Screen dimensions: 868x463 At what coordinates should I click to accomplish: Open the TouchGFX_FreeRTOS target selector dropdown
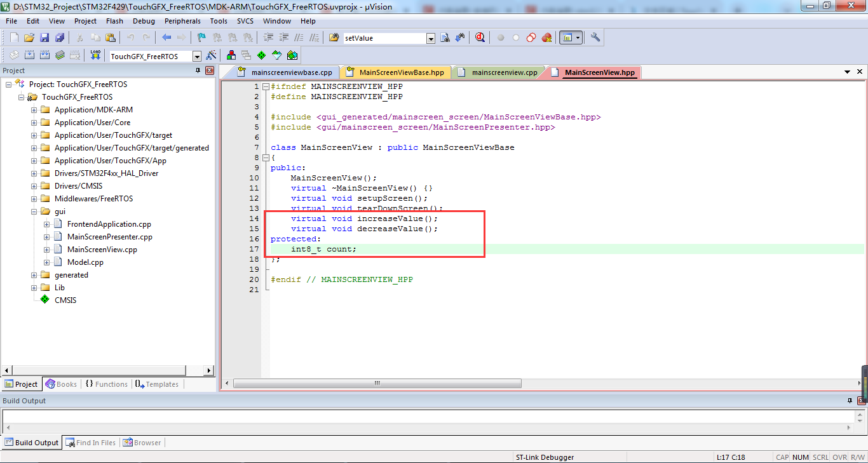point(197,57)
